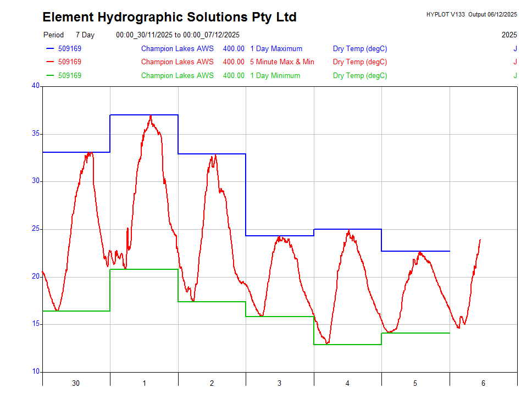The height and width of the screenshot is (399, 532).
Task: Select the '1 Day Maximum' legend label
Action: click(x=276, y=49)
